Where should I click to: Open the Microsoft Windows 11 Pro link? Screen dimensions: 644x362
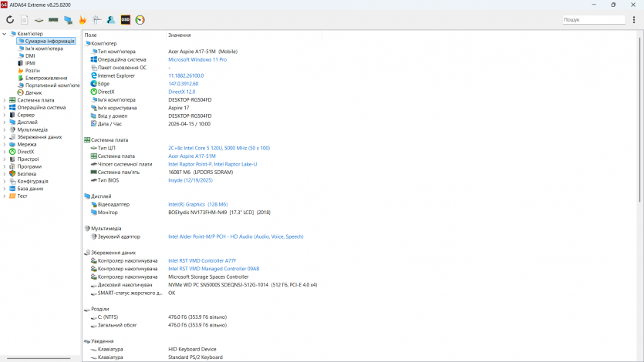click(197, 59)
